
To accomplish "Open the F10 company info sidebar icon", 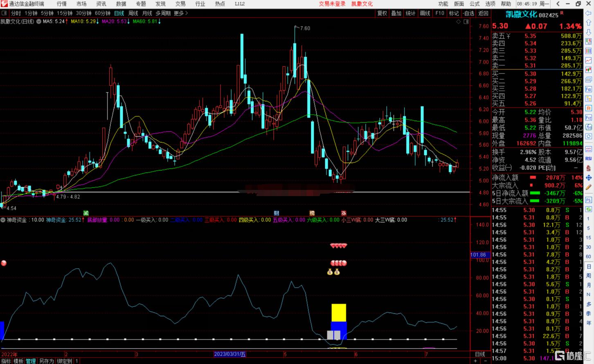I will (x=589, y=89).
